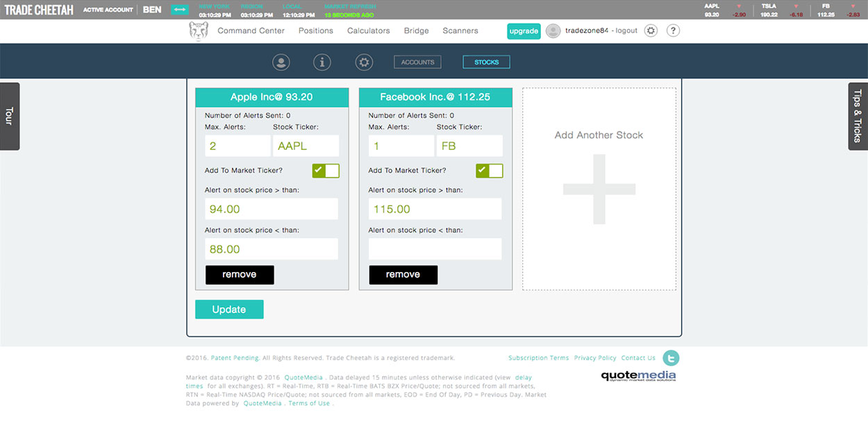Focus Facebook's price less-than alert field
Screen dimensions: 868x424
point(435,249)
